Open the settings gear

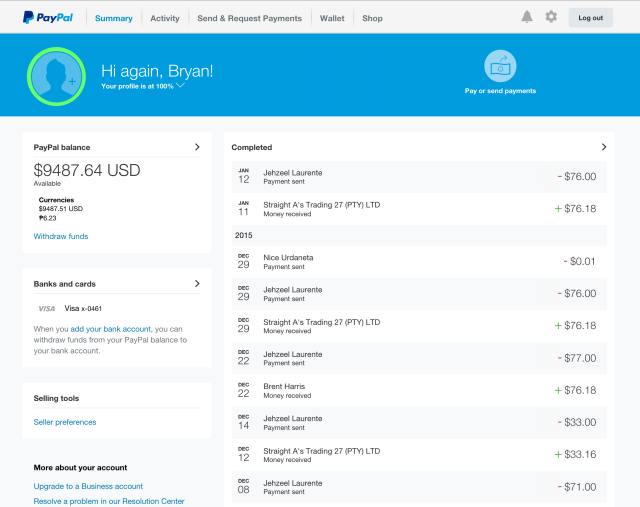point(551,17)
